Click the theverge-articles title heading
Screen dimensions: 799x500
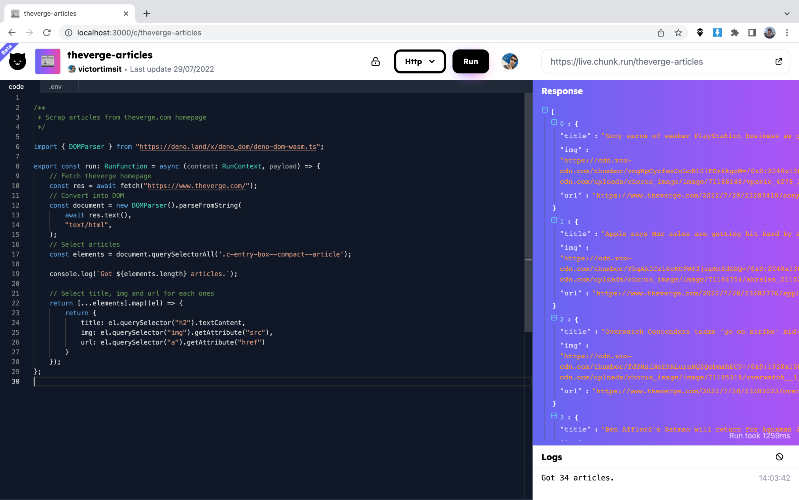click(x=110, y=55)
